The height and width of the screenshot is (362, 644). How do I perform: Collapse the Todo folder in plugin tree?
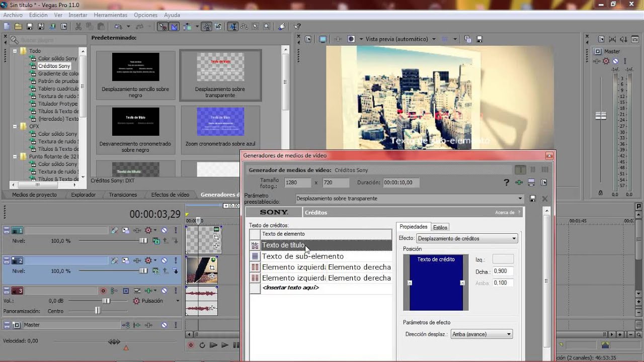[15, 51]
